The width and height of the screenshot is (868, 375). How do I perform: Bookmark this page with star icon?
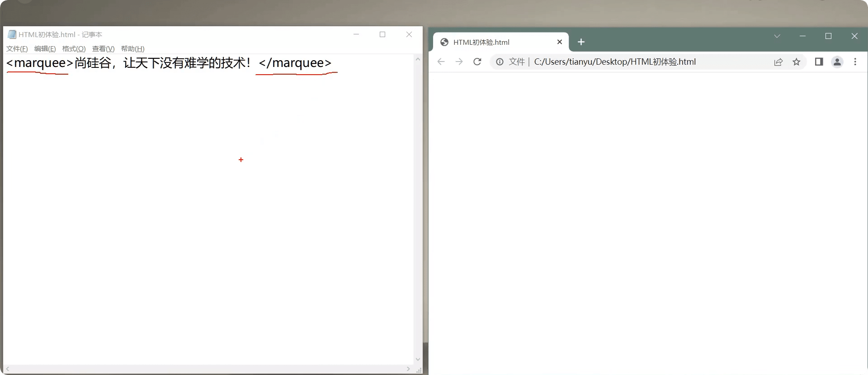pyautogui.click(x=797, y=62)
